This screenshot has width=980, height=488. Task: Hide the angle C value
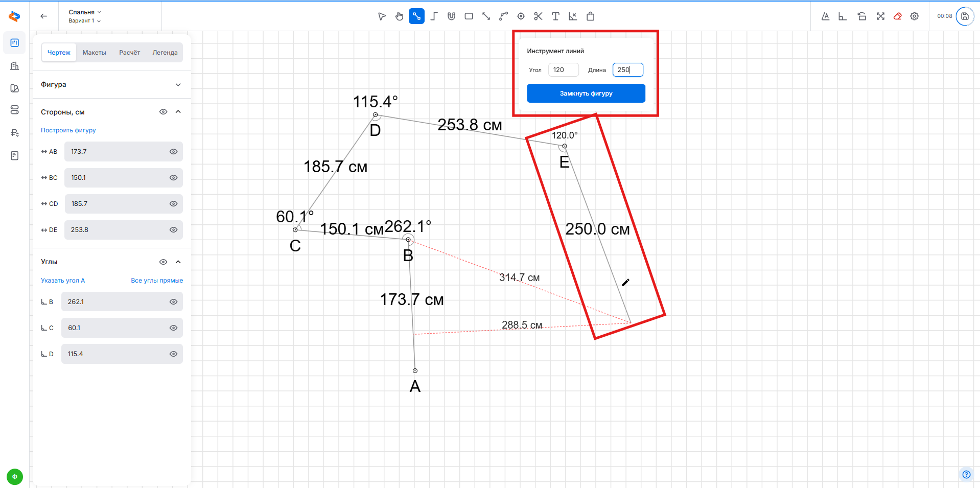pos(173,328)
